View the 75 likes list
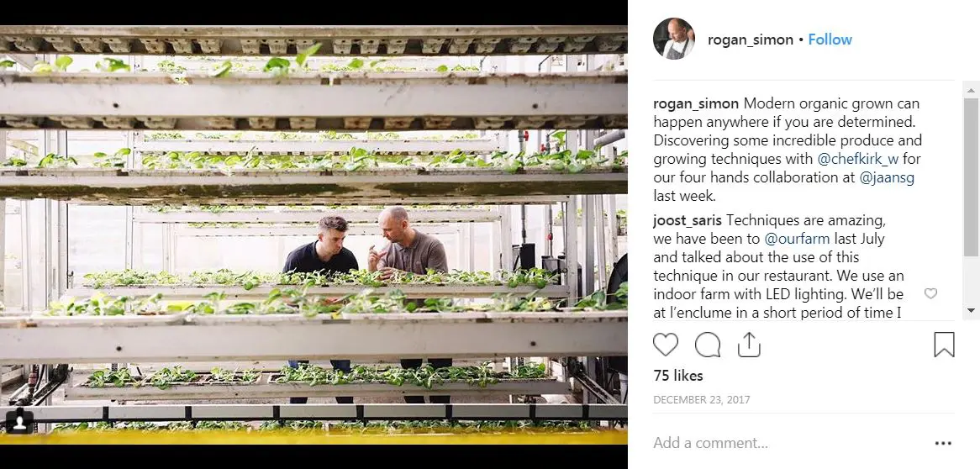The image size is (980, 469). click(x=678, y=376)
